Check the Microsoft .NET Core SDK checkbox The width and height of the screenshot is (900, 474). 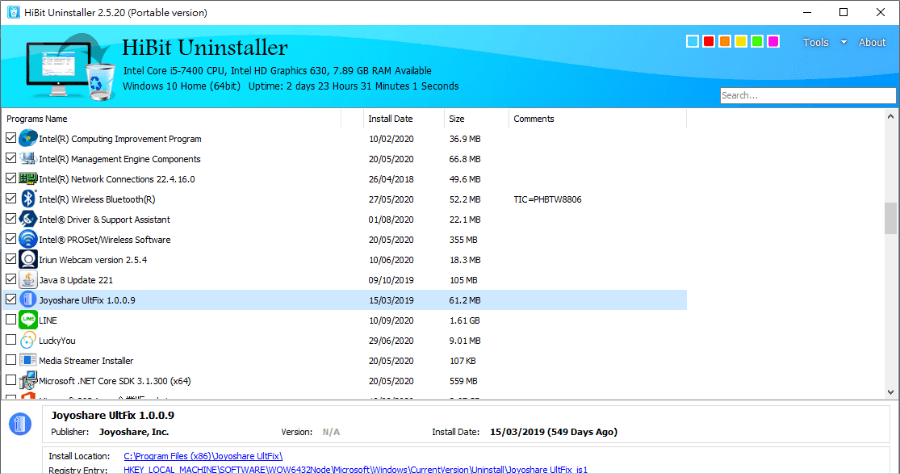click(11, 380)
